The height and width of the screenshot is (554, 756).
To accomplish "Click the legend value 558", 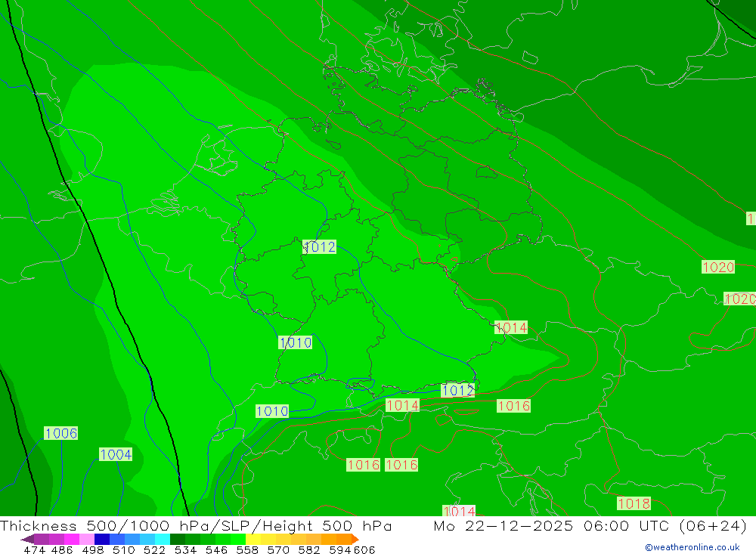I will (x=247, y=549).
